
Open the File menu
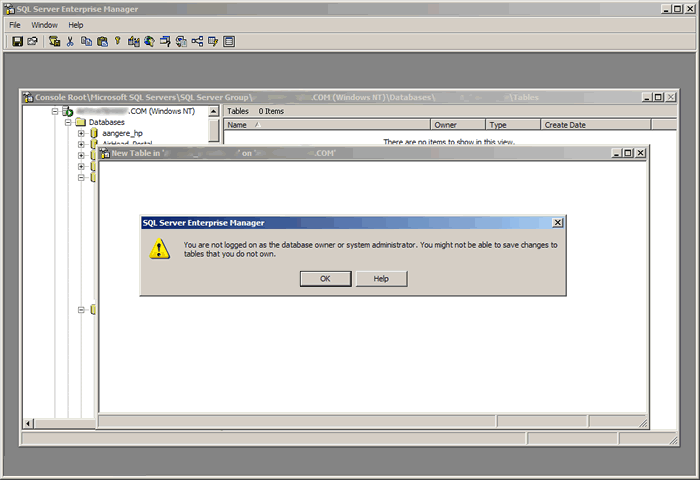[15, 25]
